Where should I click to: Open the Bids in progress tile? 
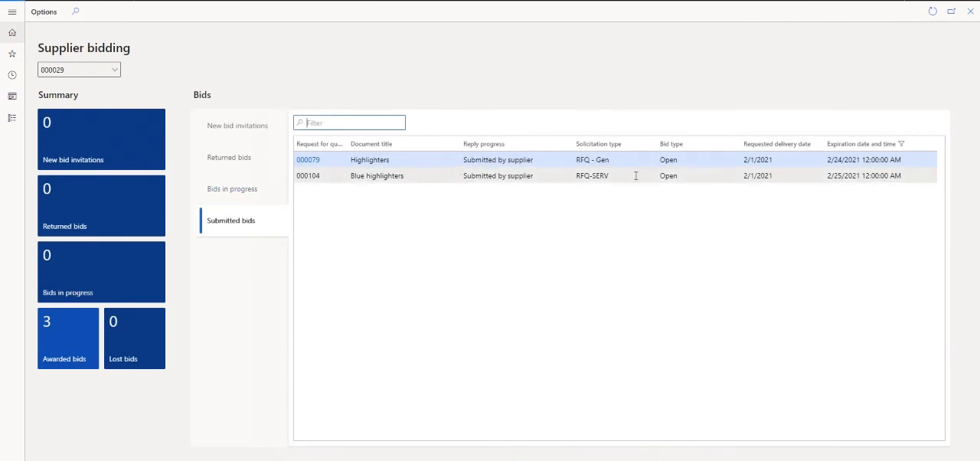click(x=101, y=272)
